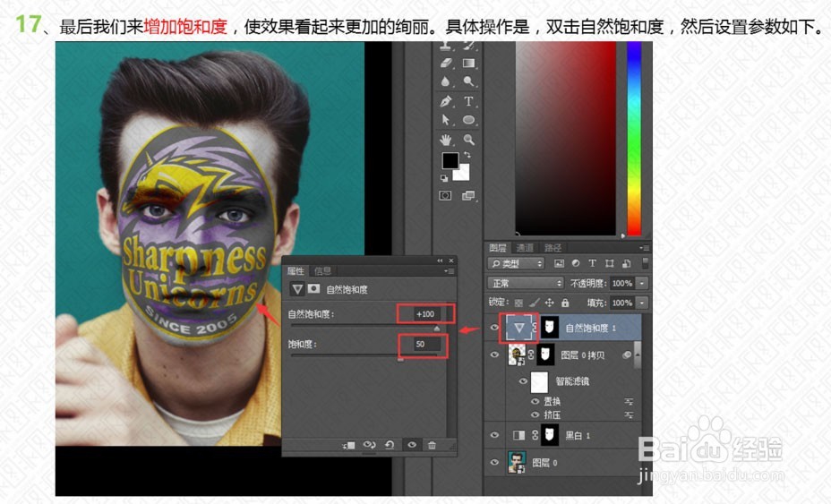Filter layers by shape layers

pyautogui.click(x=610, y=263)
